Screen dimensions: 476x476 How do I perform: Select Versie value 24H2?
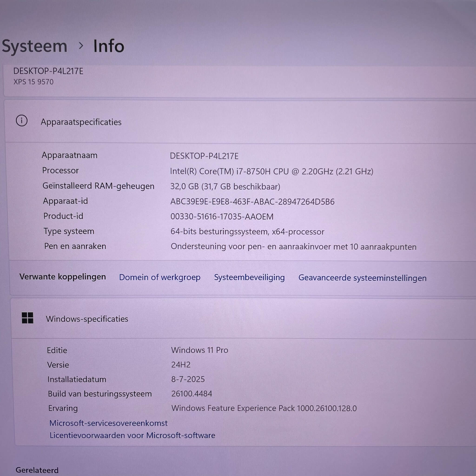point(181,365)
